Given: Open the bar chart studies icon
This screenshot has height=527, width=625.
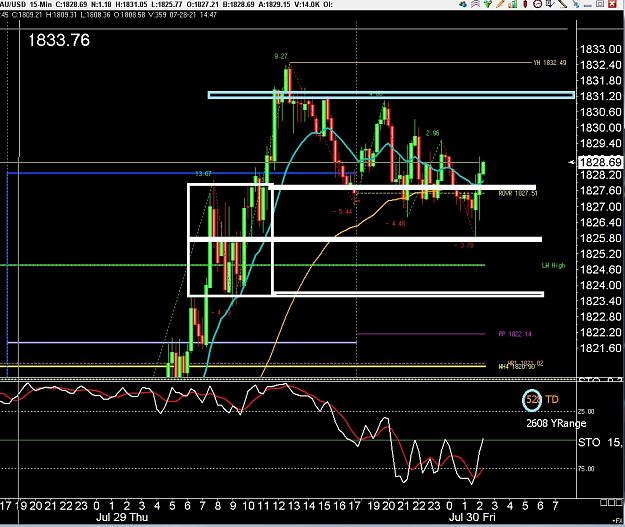Looking at the screenshot, I should pos(513,4).
